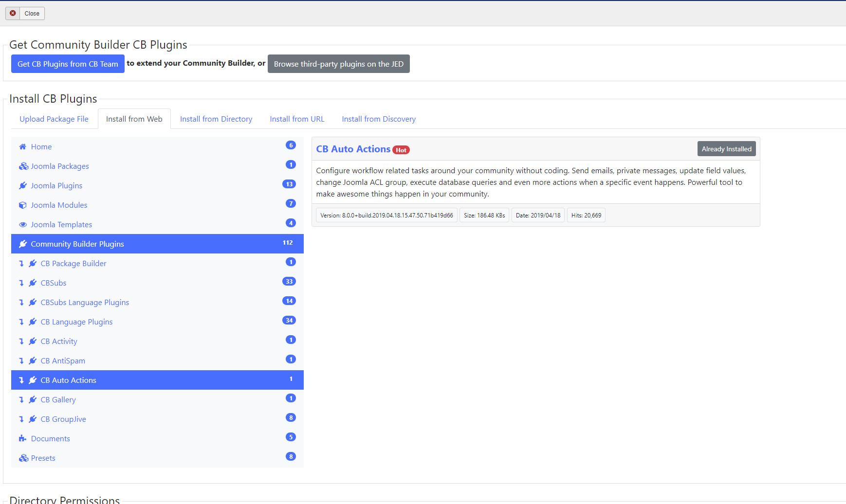This screenshot has height=504, width=846.
Task: Click the Already Installed button
Action: click(726, 149)
